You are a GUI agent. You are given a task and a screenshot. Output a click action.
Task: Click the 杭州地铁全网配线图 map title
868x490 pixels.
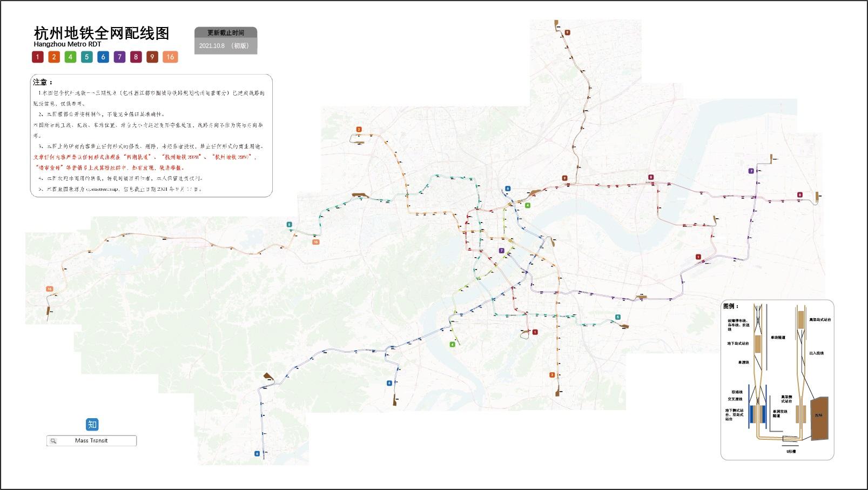tap(102, 33)
